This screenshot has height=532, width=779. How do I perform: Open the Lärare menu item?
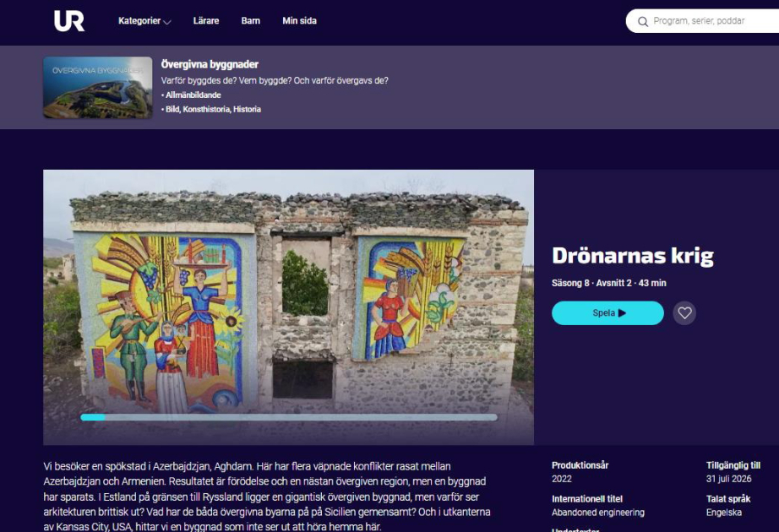[206, 21]
